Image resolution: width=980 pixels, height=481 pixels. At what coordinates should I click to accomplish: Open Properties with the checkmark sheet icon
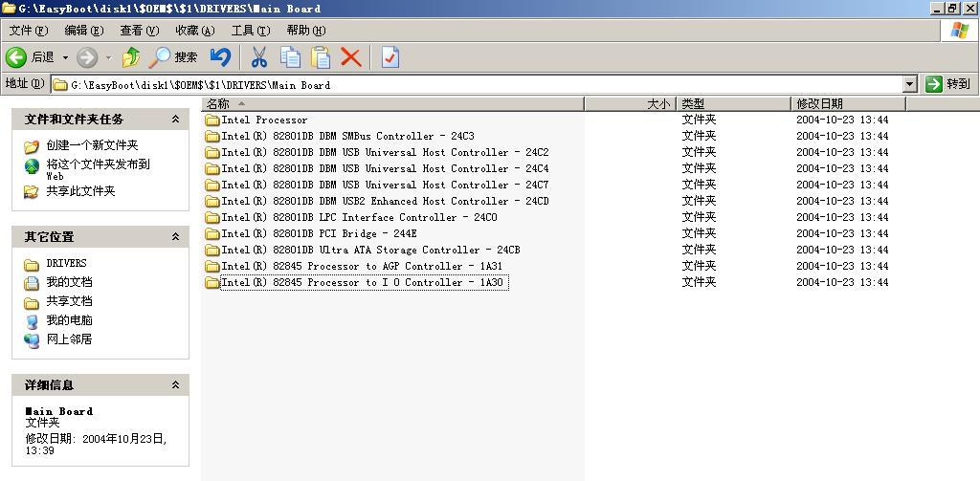point(390,57)
